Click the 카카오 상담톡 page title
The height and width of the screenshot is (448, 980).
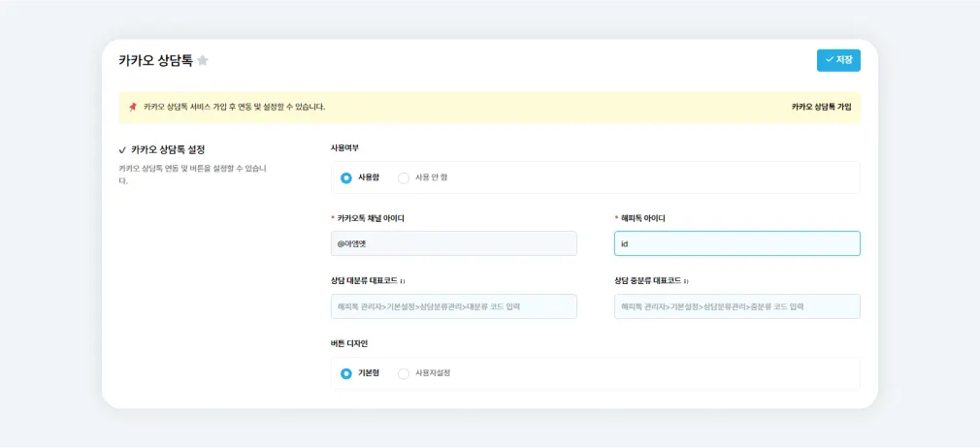pos(155,61)
